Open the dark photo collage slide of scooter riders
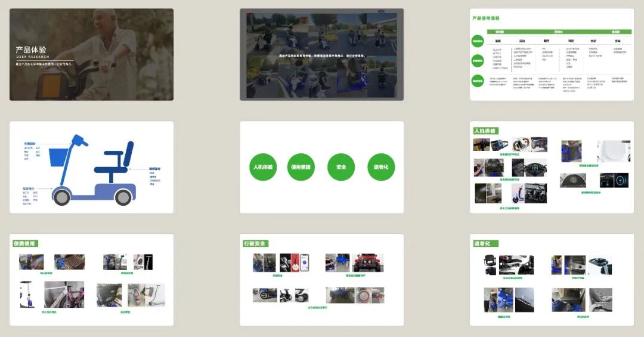The image size is (644, 337). click(321, 54)
